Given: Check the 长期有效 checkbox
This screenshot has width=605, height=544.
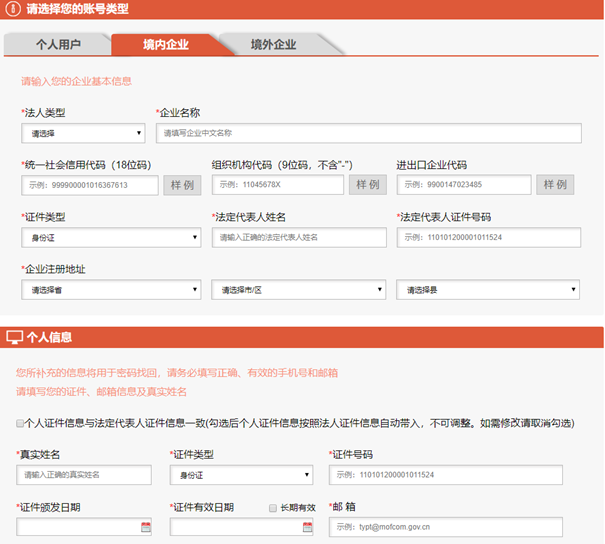Looking at the screenshot, I should pos(272,508).
